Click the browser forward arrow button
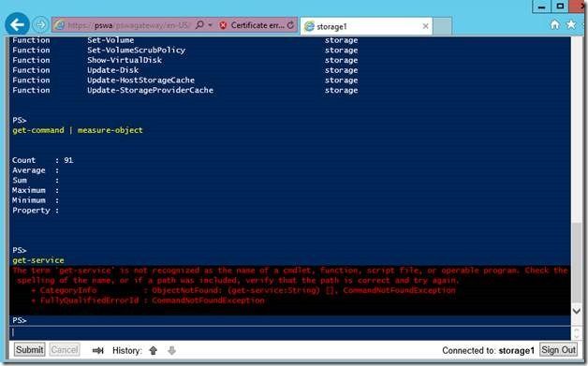588x366 pixels. tap(40, 25)
